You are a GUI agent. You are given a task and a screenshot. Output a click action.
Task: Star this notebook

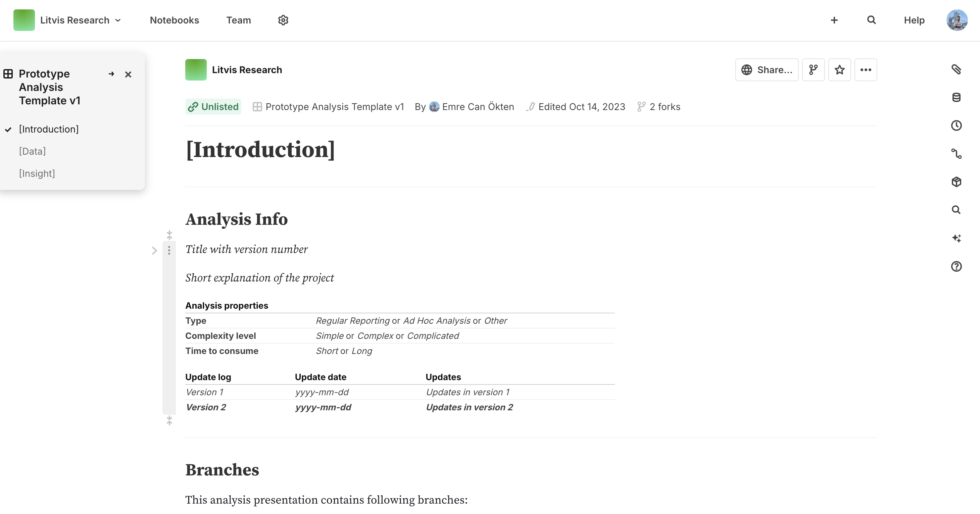click(840, 70)
